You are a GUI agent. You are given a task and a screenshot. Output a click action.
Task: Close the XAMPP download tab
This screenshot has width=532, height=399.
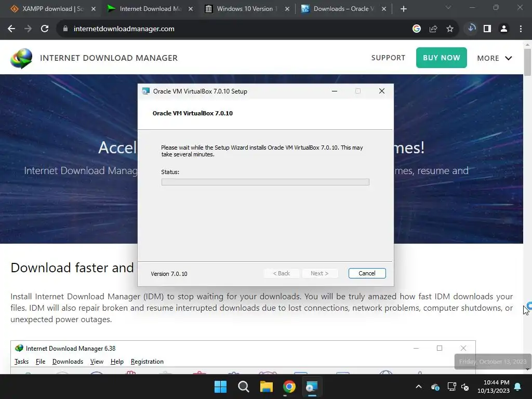[x=94, y=9]
